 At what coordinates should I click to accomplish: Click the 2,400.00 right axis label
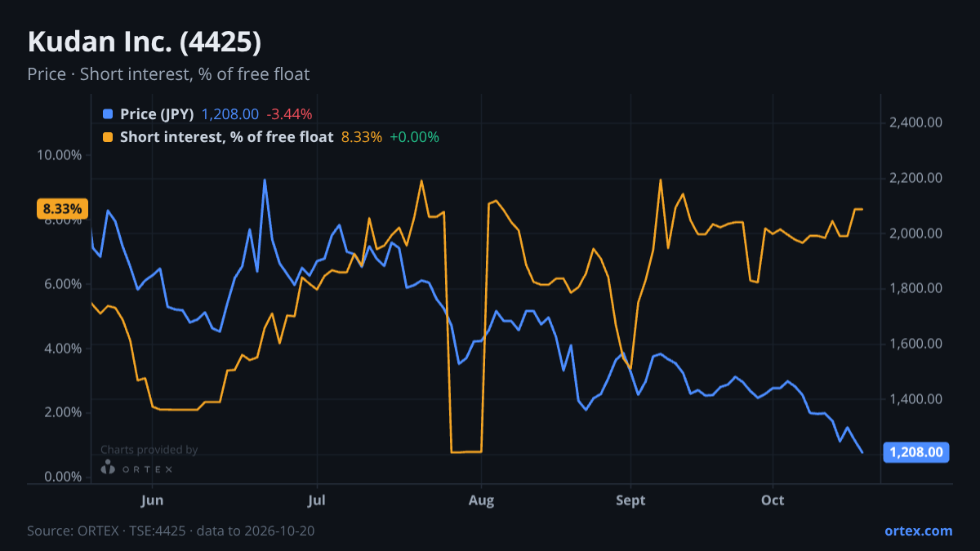click(915, 122)
